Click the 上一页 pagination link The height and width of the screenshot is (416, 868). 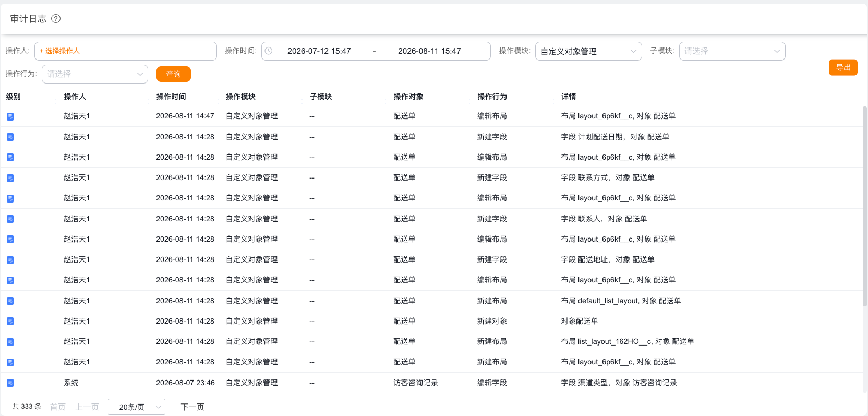point(87,407)
